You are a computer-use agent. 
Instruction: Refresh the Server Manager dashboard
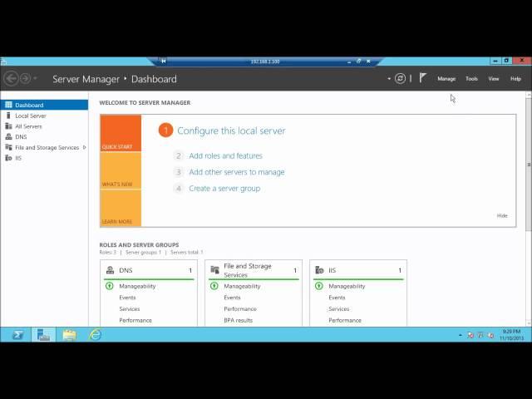click(400, 79)
